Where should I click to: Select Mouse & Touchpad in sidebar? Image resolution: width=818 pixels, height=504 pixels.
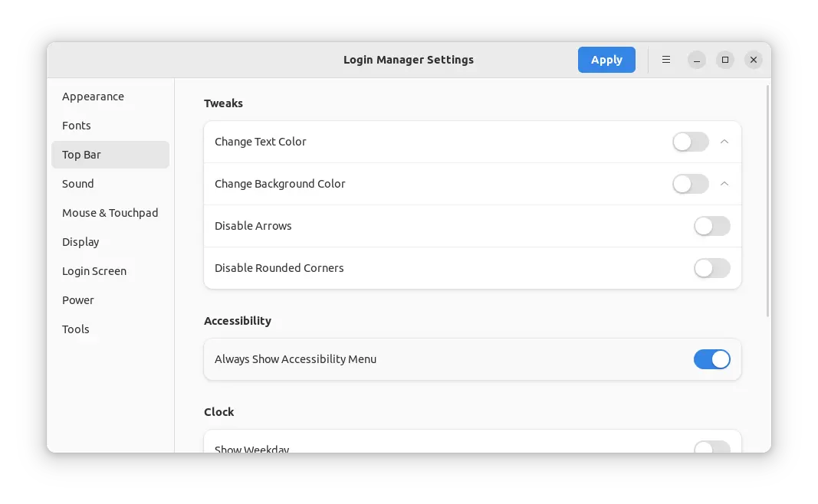point(110,213)
